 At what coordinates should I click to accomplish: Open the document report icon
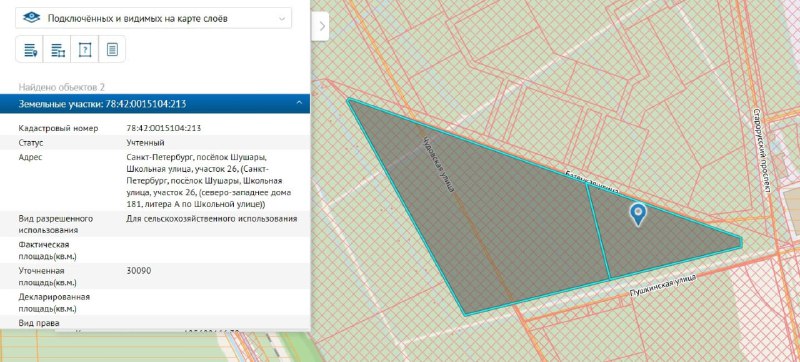[112, 49]
